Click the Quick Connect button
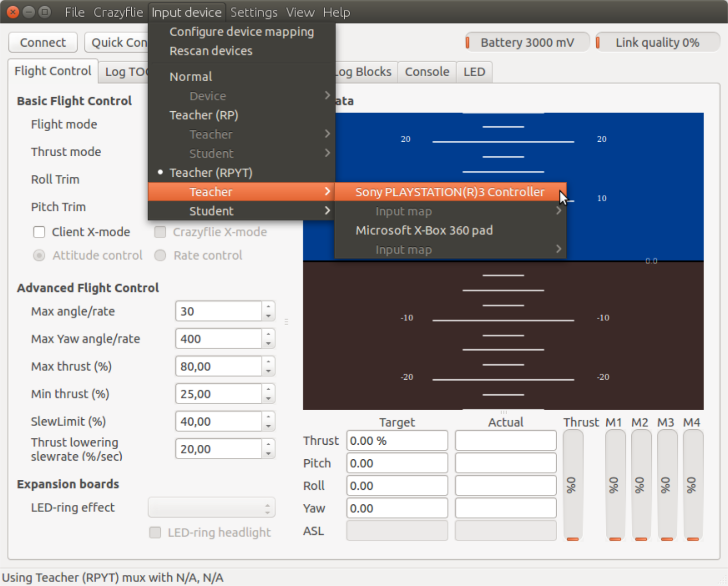The height and width of the screenshot is (586, 728). pos(117,43)
